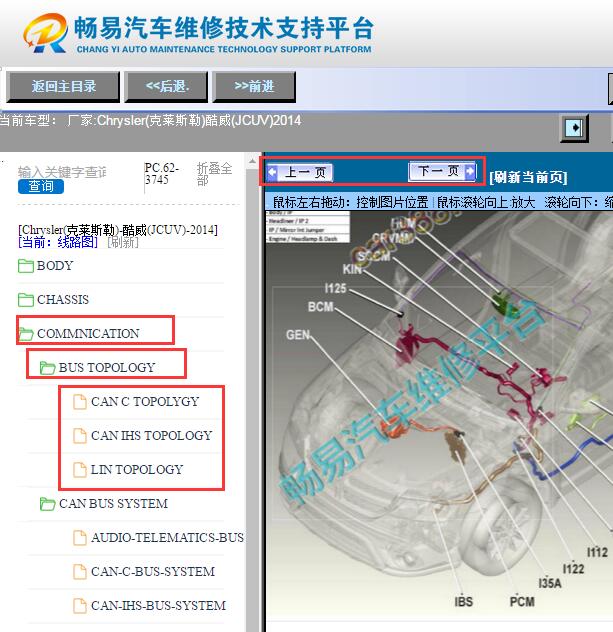This screenshot has width=613, height=632.
Task: Click the page icon beside CAN C TOPOLYGY
Action: click(x=80, y=402)
